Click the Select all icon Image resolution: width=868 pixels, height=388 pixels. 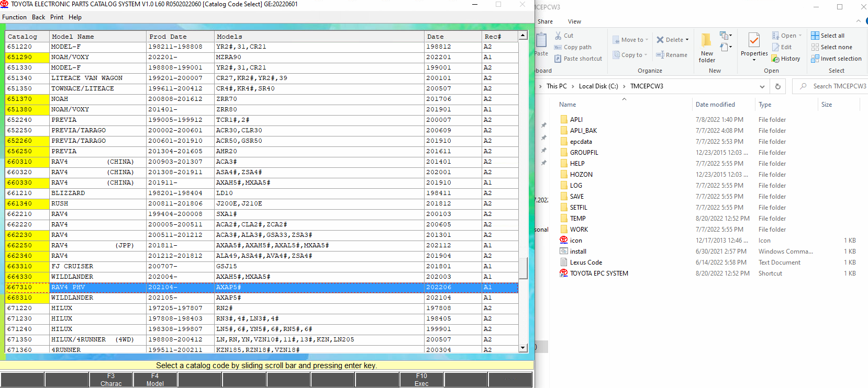tap(815, 36)
